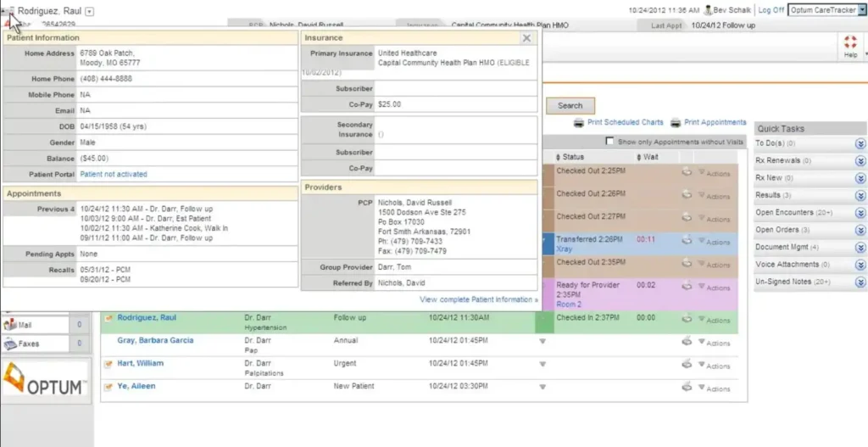Viewport: 868px width, 447px height.
Task: Click print icon in Checked Out 2:35PM row
Action: pyautogui.click(x=687, y=264)
